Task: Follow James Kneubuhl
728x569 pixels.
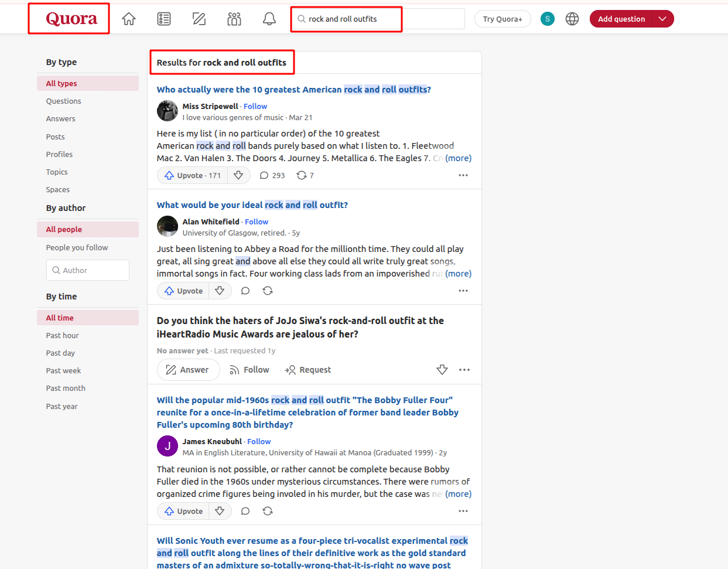Action: [x=259, y=441]
